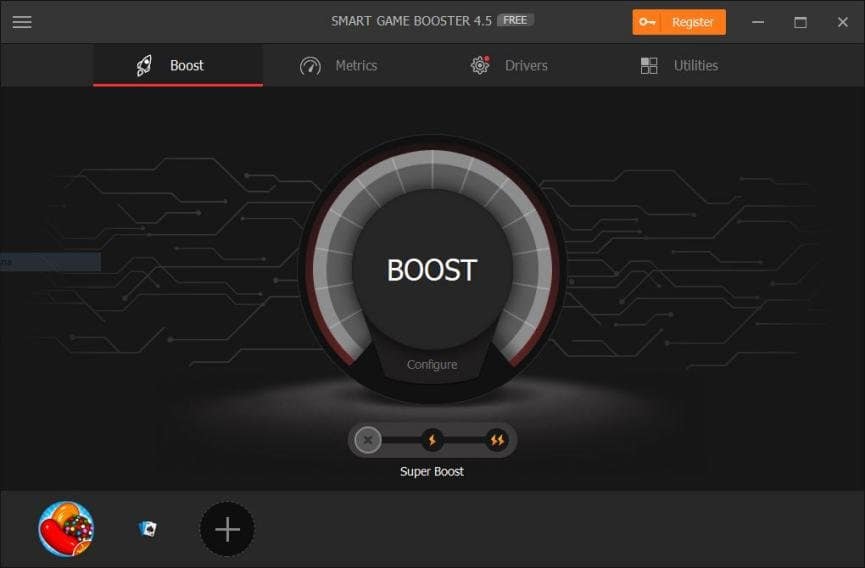
Task: Select double-lightning Super Boost level
Action: [497, 440]
